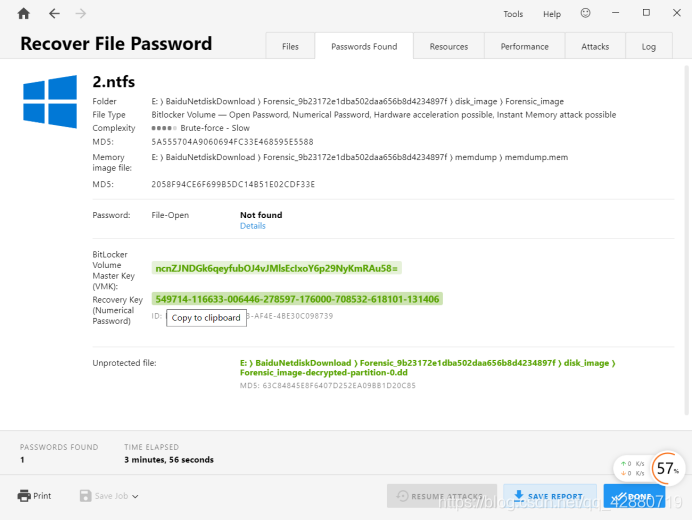Navigate back with the left arrow
This screenshot has width=692, height=521.
pyautogui.click(x=54, y=14)
